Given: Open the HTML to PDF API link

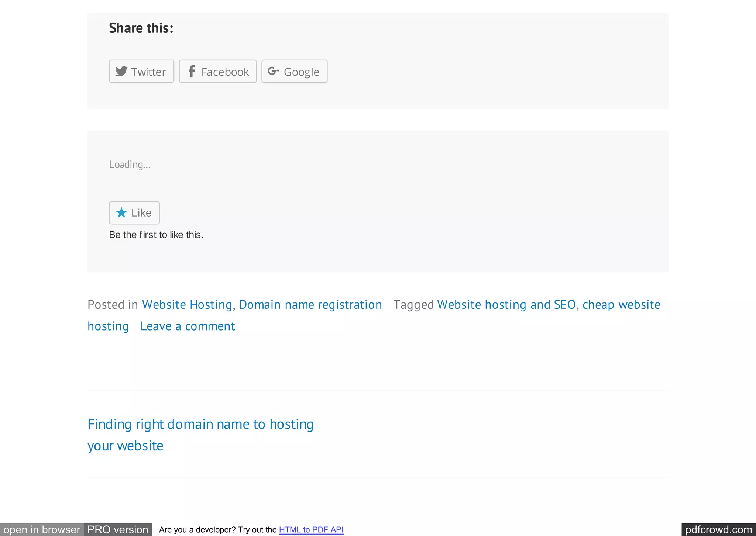Looking at the screenshot, I should pyautogui.click(x=311, y=530).
